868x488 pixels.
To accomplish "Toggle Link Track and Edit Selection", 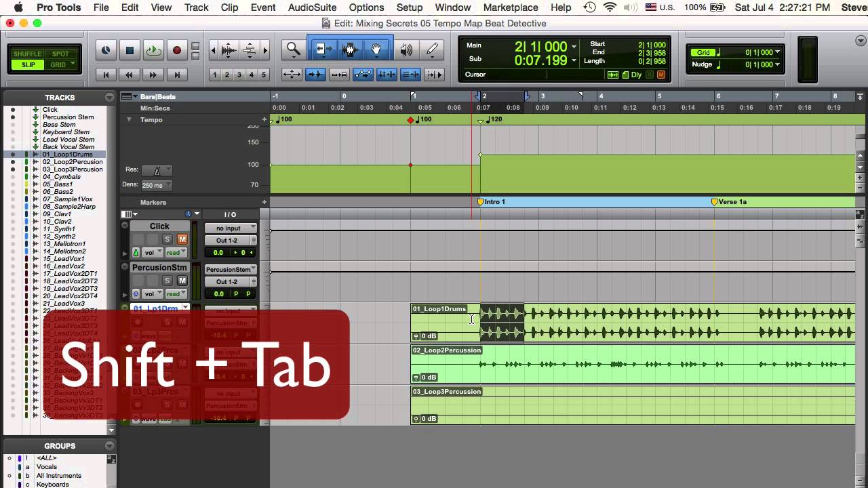I will [x=410, y=75].
